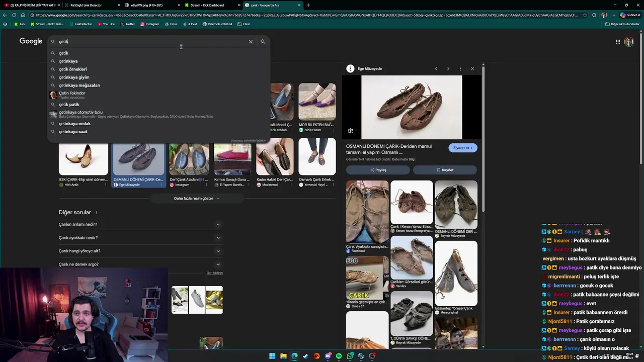Open the 'Diğer sık kullanılanlar' bookmarks folder

(622, 24)
